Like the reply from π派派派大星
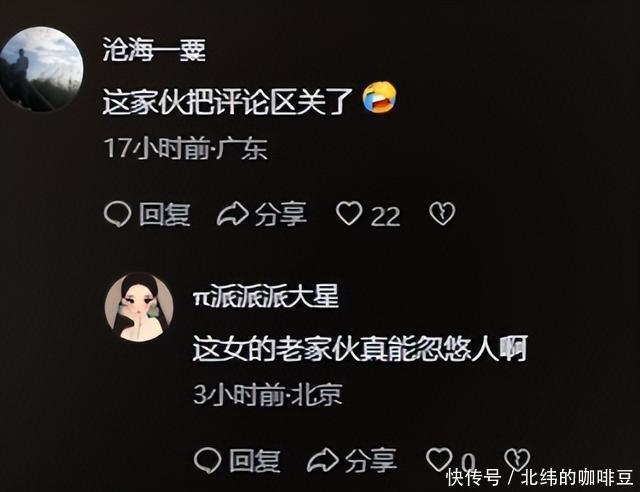The height and width of the screenshot is (492, 640). [x=439, y=459]
